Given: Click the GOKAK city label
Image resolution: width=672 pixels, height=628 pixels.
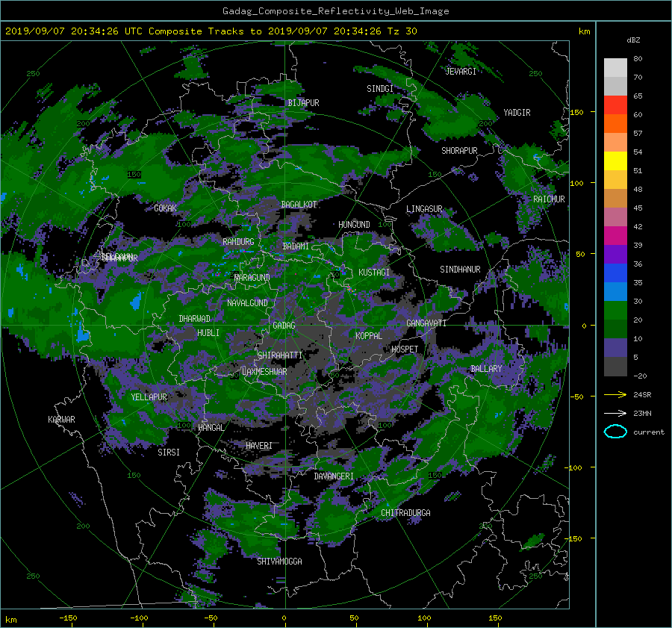Looking at the screenshot, I should (x=166, y=208).
